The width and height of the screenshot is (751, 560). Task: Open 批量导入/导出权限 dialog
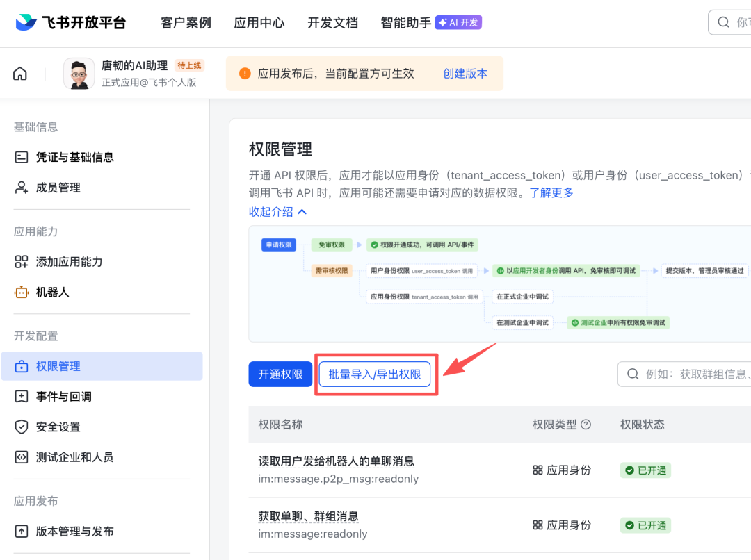coord(375,374)
